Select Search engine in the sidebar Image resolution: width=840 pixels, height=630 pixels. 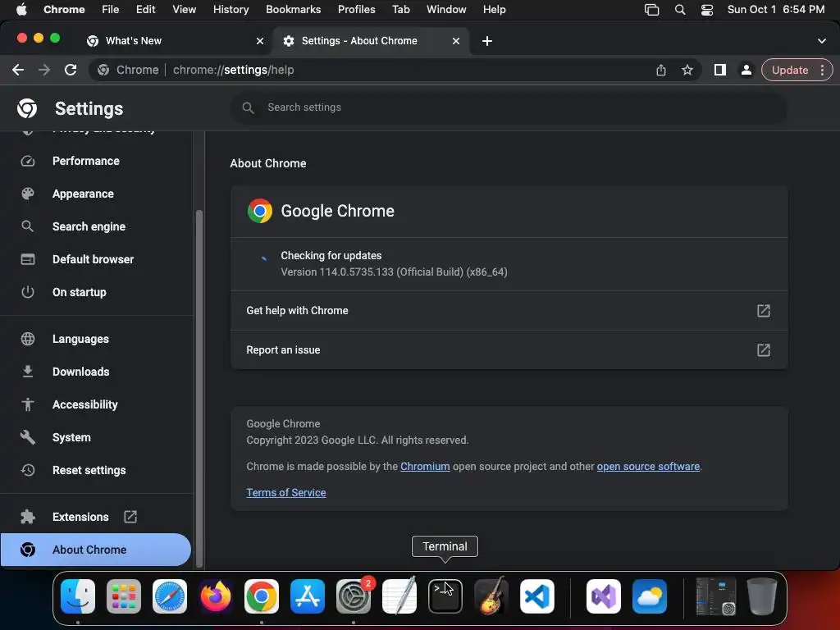coord(89,226)
